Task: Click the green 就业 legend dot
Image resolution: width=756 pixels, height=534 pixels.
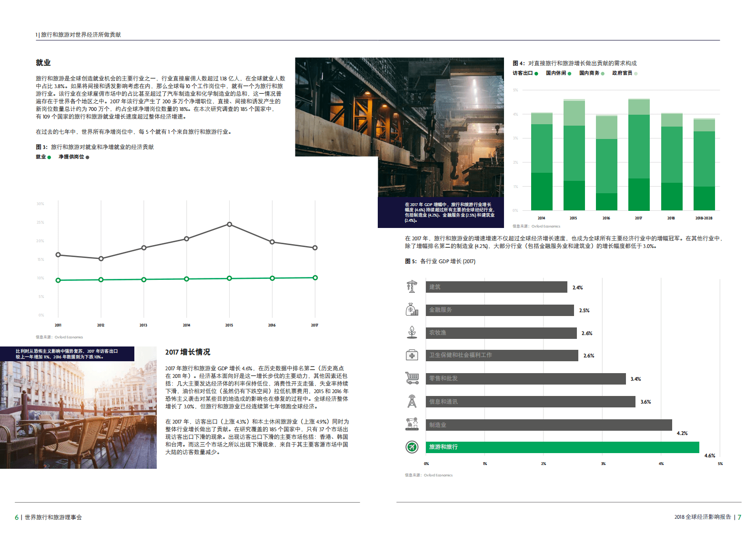Action: pos(49,157)
